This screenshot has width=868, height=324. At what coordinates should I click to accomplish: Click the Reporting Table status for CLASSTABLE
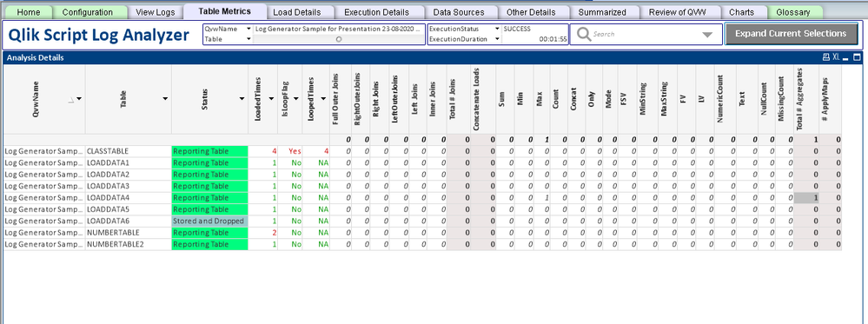209,150
